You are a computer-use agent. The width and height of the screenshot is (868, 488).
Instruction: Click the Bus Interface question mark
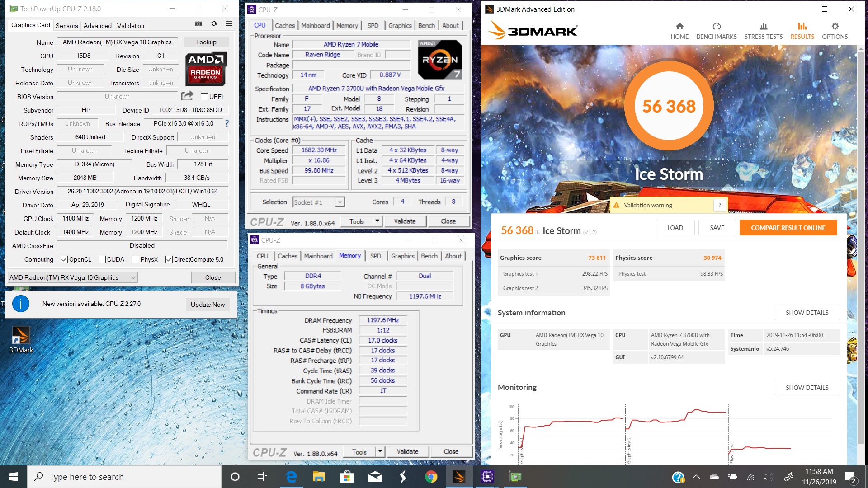227,123
